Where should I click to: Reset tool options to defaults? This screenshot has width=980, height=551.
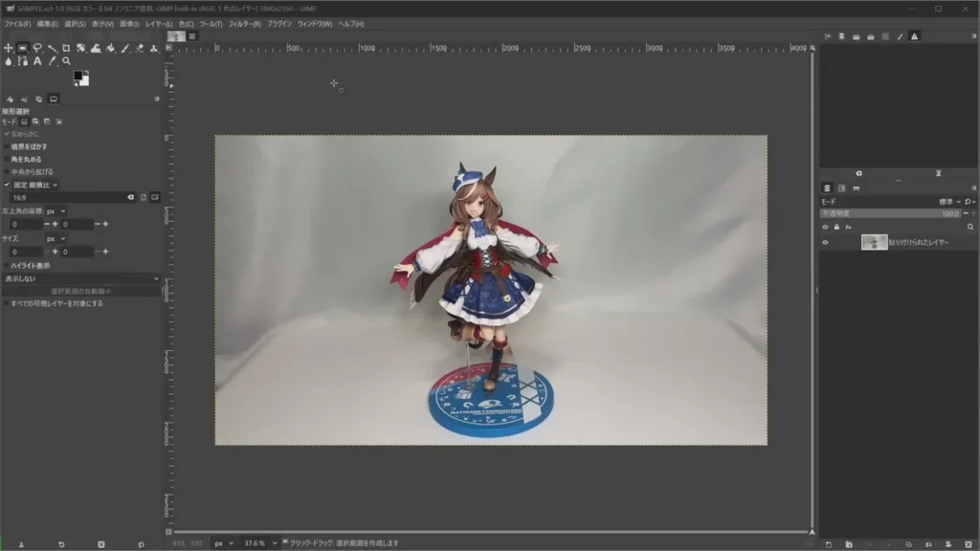point(142,544)
